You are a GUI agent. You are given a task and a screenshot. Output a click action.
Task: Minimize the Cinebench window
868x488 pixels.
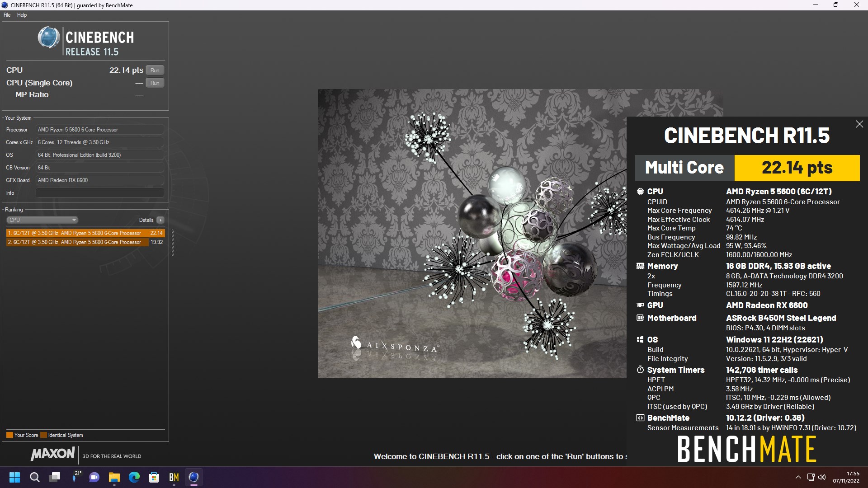click(816, 5)
